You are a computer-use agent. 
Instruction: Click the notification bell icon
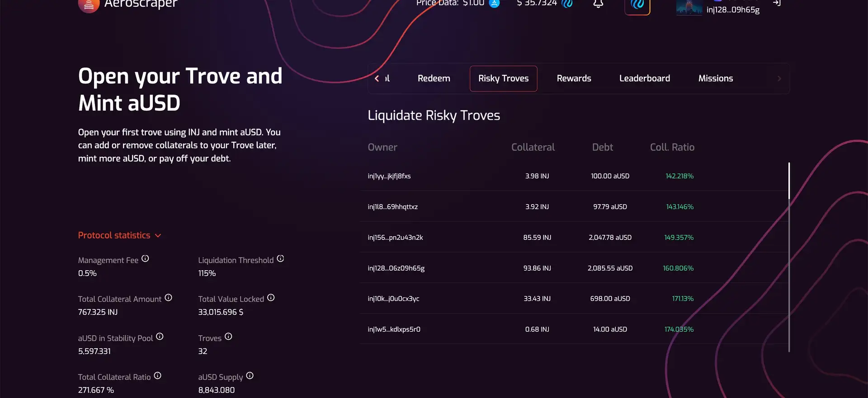pyautogui.click(x=598, y=4)
